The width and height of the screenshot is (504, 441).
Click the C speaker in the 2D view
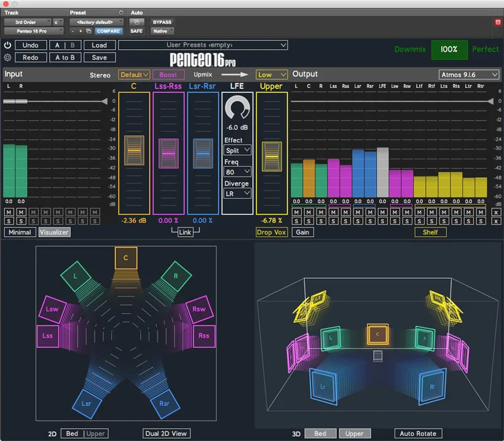tap(126, 258)
